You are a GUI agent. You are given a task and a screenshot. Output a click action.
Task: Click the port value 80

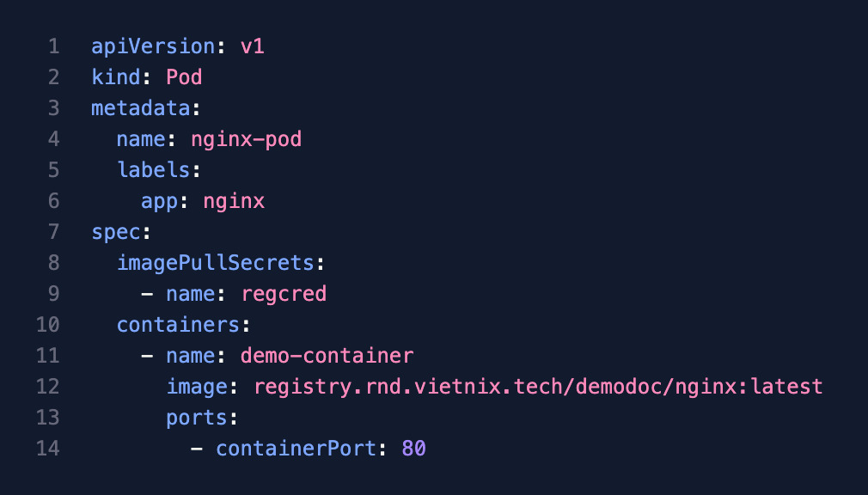[413, 449]
